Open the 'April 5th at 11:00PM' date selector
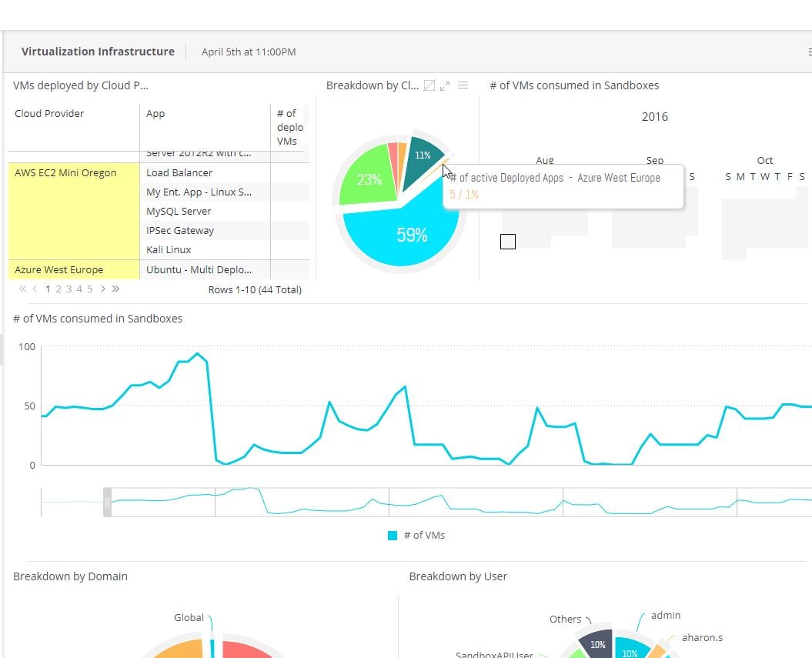 [247, 52]
